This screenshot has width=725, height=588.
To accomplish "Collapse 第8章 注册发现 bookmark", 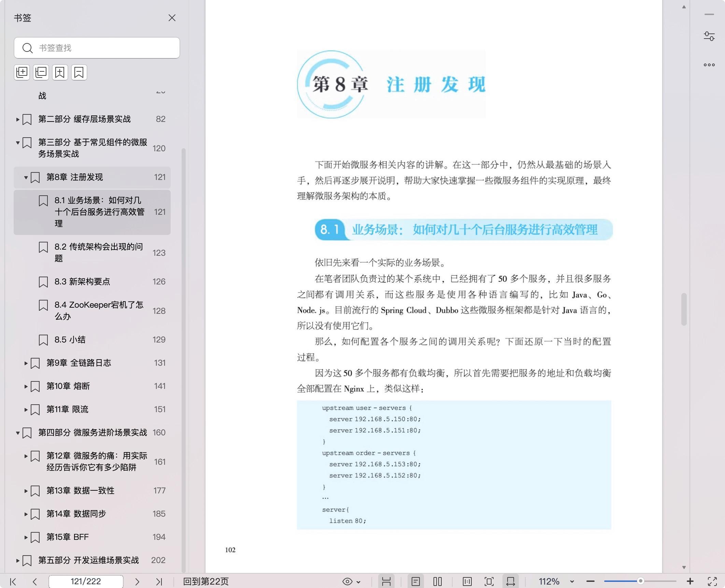I will pos(26,177).
